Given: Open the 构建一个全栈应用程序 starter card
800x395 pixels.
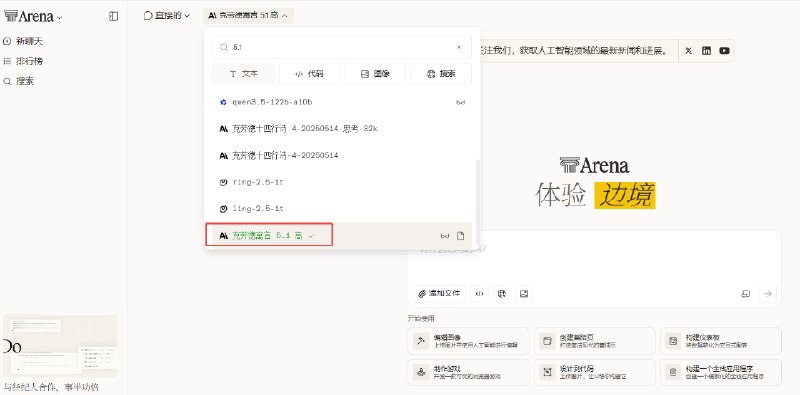Looking at the screenshot, I should (720, 373).
